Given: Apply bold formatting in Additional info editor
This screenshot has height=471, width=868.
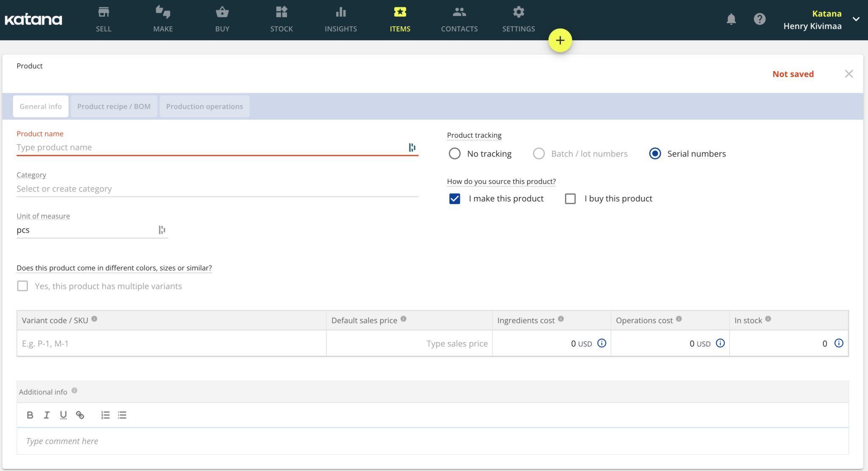Looking at the screenshot, I should (30, 415).
